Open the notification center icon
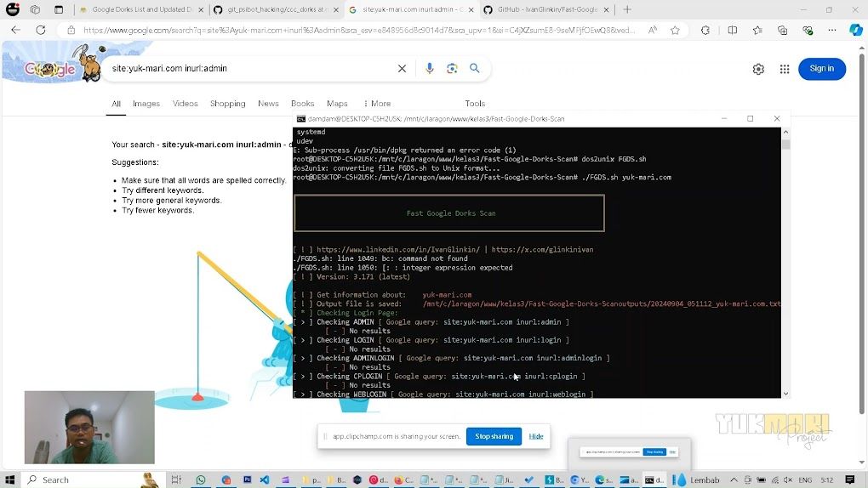 (x=850, y=479)
